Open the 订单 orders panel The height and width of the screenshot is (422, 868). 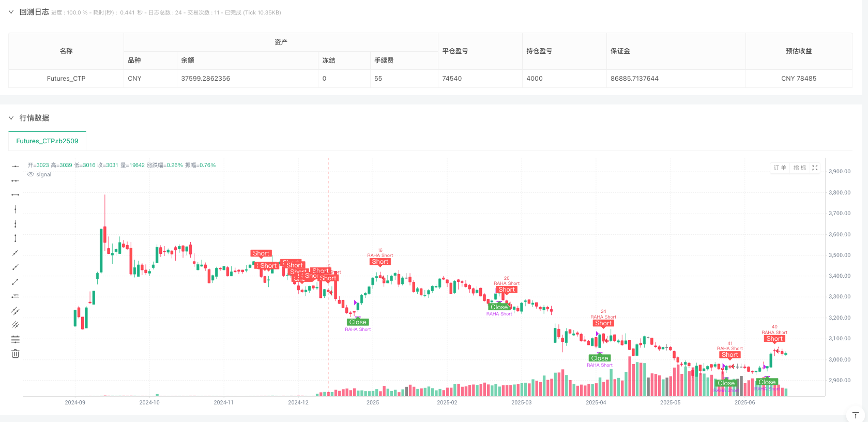pos(780,168)
